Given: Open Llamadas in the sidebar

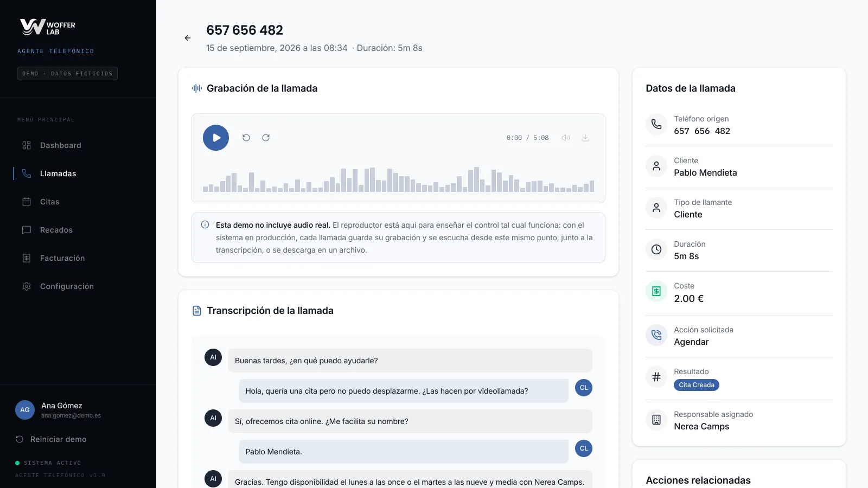Looking at the screenshot, I should pos(78,174).
